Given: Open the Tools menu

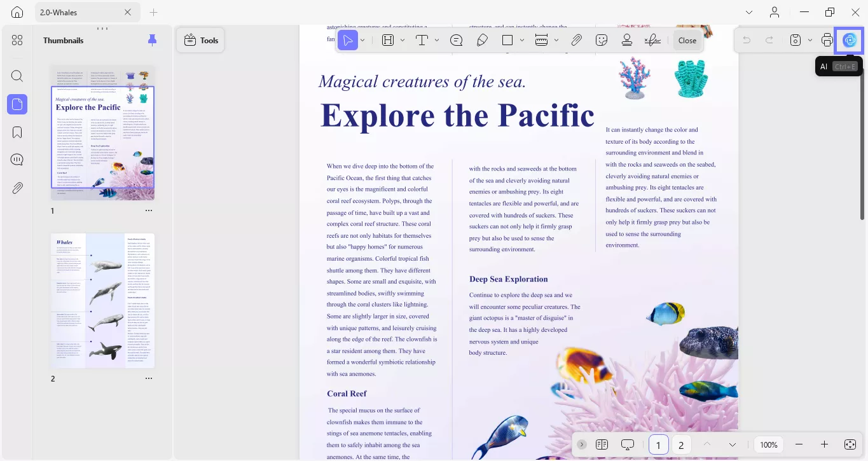Looking at the screenshot, I should [x=201, y=40].
